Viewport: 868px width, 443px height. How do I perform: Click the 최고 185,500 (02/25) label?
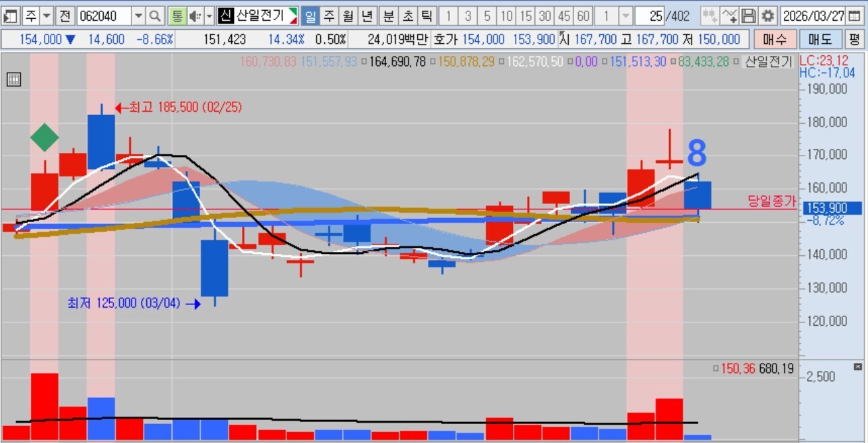click(x=185, y=107)
